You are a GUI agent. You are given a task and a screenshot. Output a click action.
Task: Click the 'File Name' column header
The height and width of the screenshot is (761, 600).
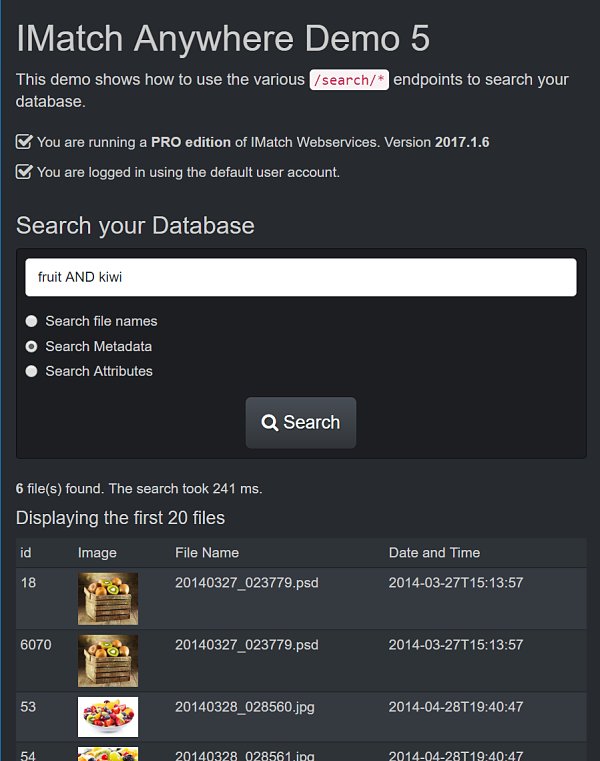(x=207, y=552)
